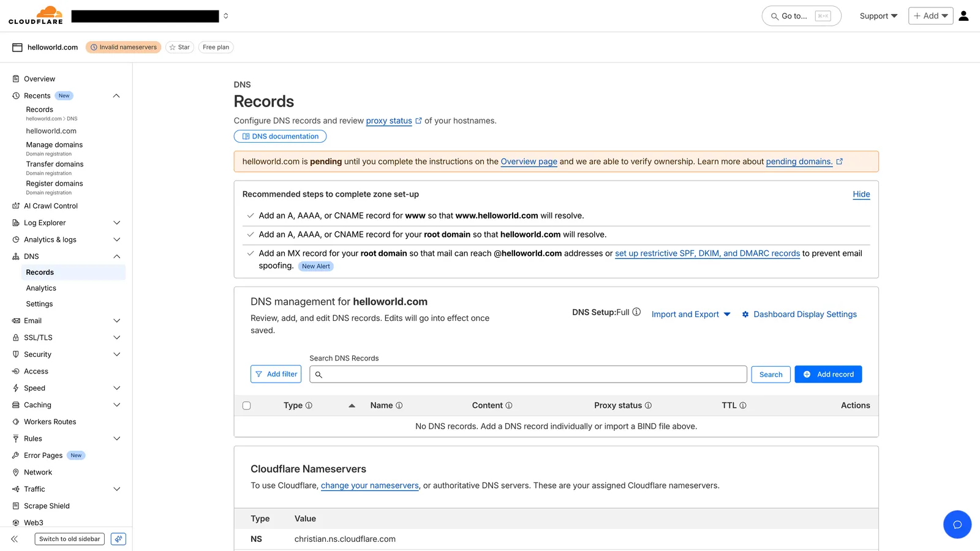Click the Caching icon in sidebar
The image size is (980, 551).
pyautogui.click(x=16, y=405)
